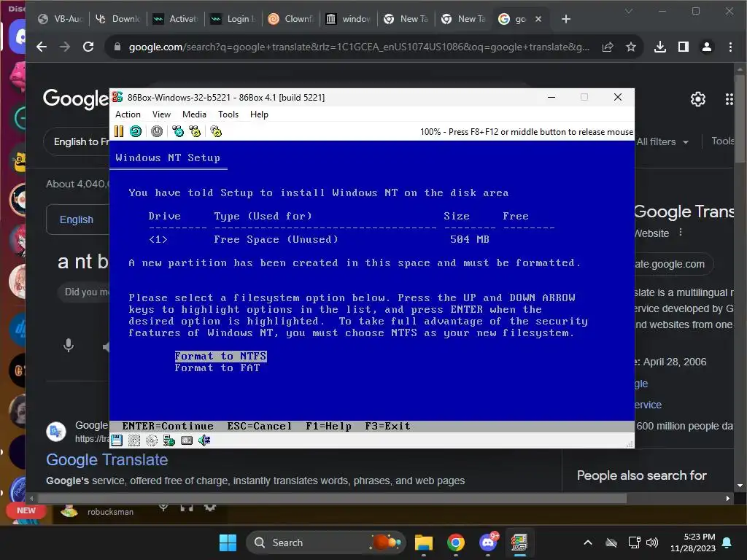Open more options next to Website
Screen dimensions: 747x560
(x=681, y=233)
